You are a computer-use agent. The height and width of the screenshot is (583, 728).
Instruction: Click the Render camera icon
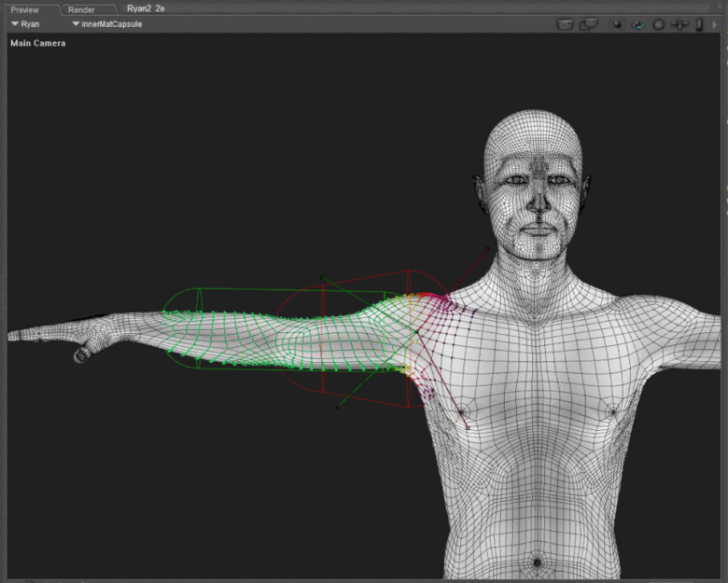pyautogui.click(x=565, y=24)
